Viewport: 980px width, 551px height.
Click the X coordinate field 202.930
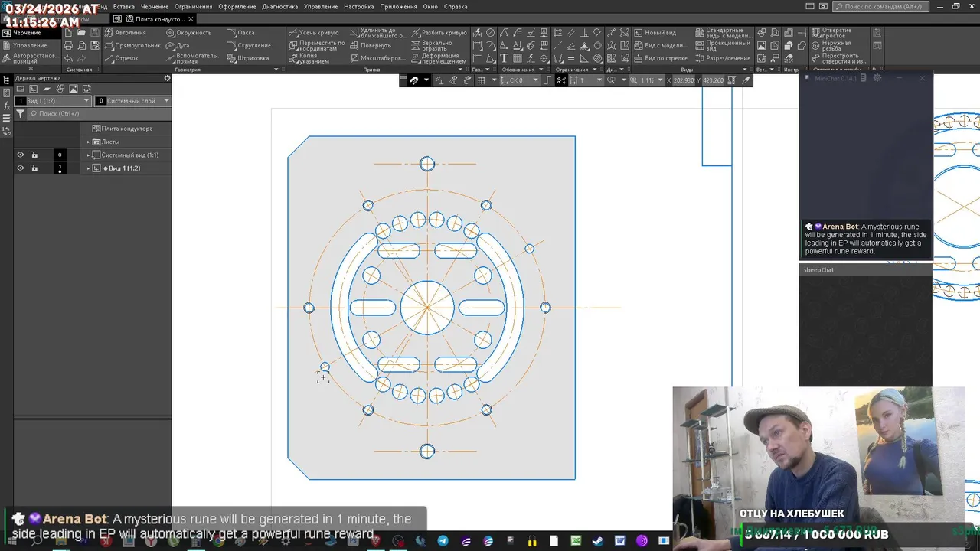click(684, 80)
